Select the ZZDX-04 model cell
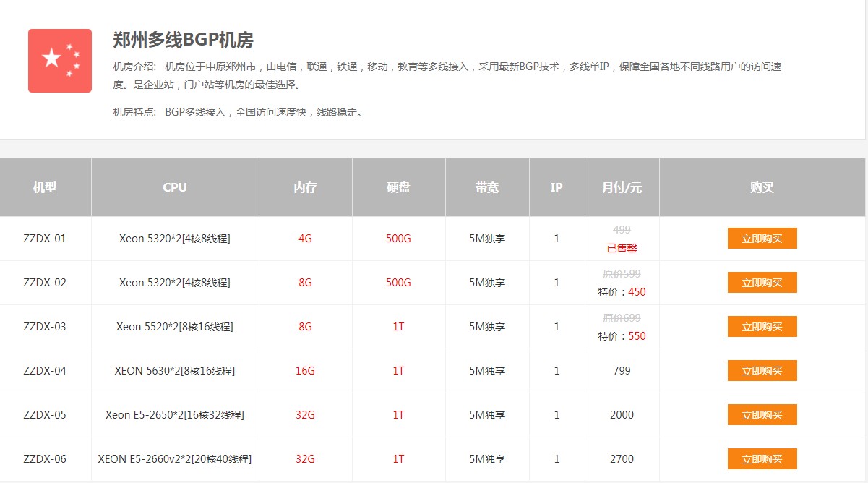The height and width of the screenshot is (483, 868). [45, 371]
